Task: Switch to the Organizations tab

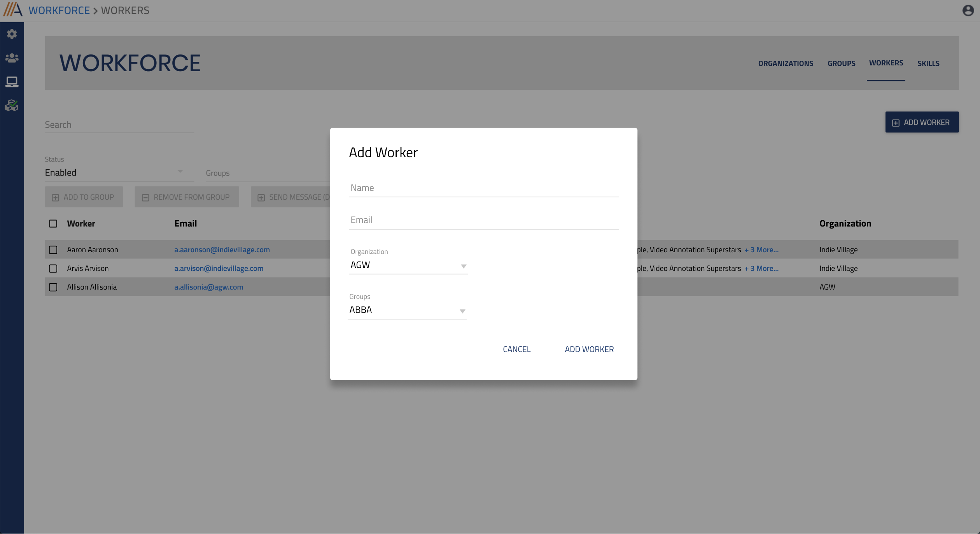Action: 786,63
